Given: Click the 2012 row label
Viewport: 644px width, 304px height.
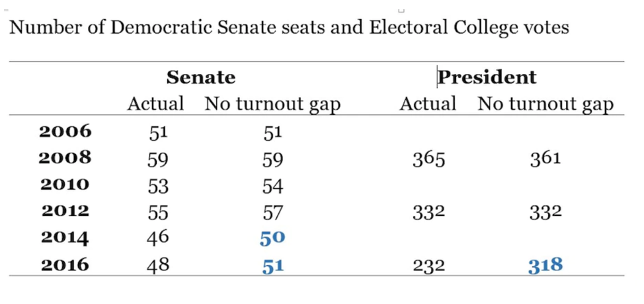Looking at the screenshot, I should (x=65, y=211).
